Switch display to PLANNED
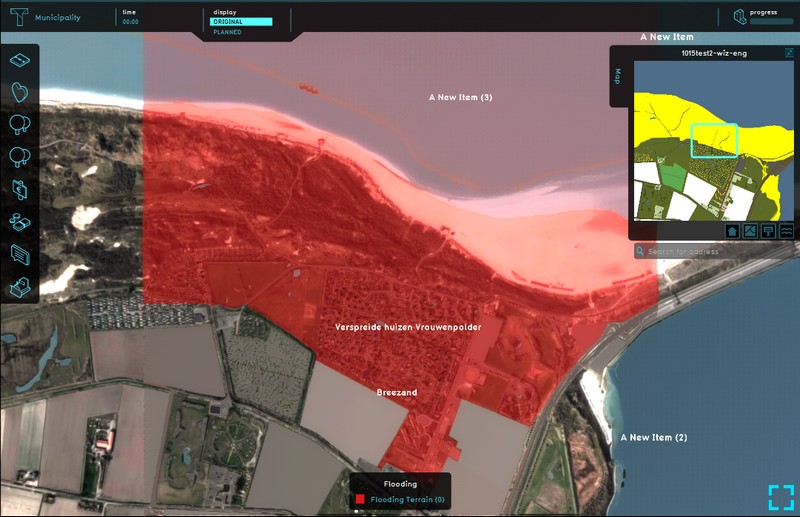The image size is (800, 517). tap(228, 32)
